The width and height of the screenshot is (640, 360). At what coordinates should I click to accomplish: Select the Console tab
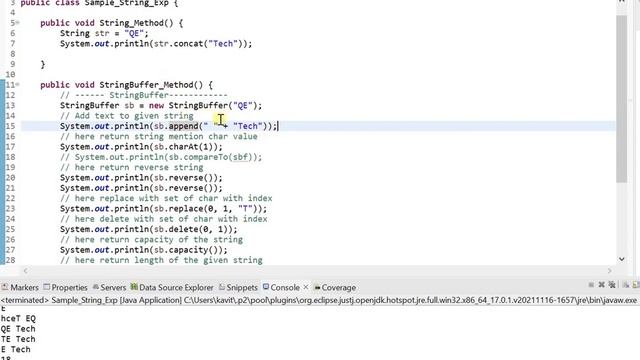click(x=285, y=287)
